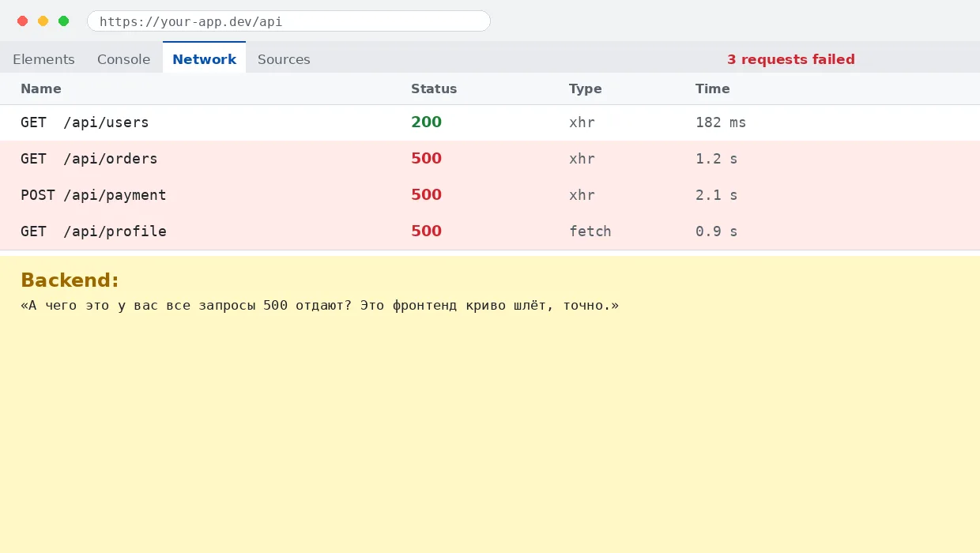Click the 200 status of /api/users
Viewport: 980px width, 553px height.
pos(426,122)
